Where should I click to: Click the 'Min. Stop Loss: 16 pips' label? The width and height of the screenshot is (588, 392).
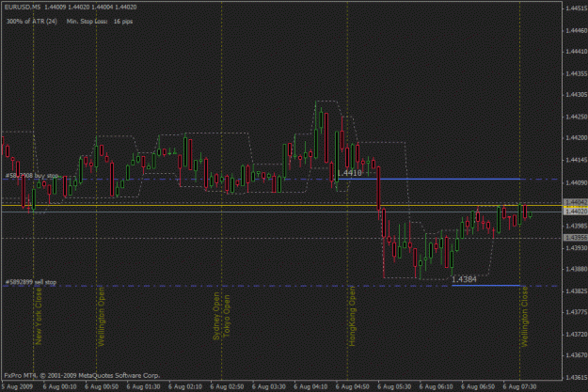point(100,22)
